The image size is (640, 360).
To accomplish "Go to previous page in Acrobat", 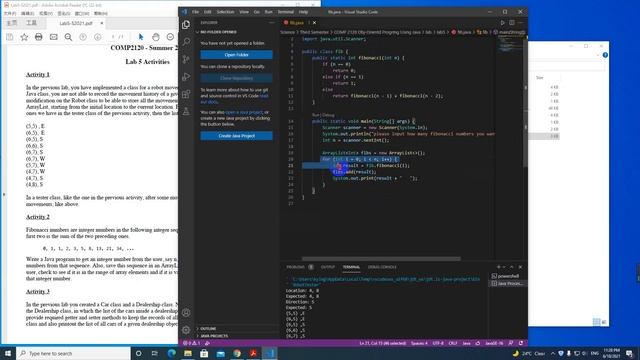I will (x=83, y=37).
